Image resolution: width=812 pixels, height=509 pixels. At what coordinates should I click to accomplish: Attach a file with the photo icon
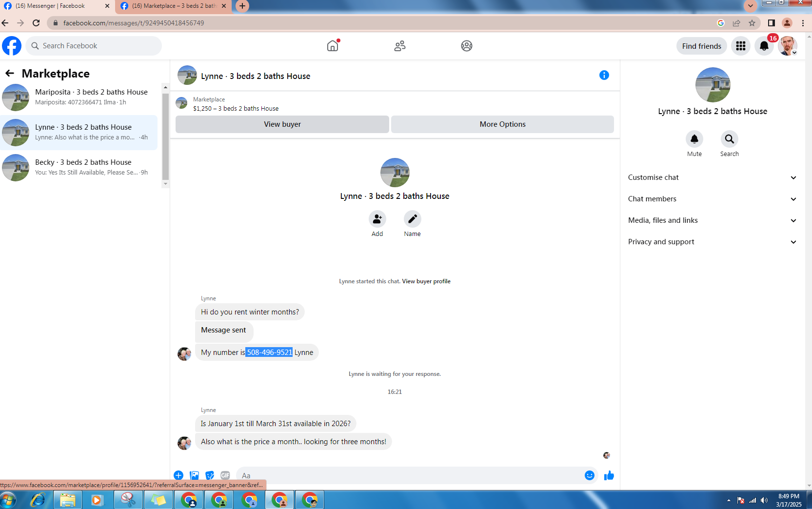[194, 475]
